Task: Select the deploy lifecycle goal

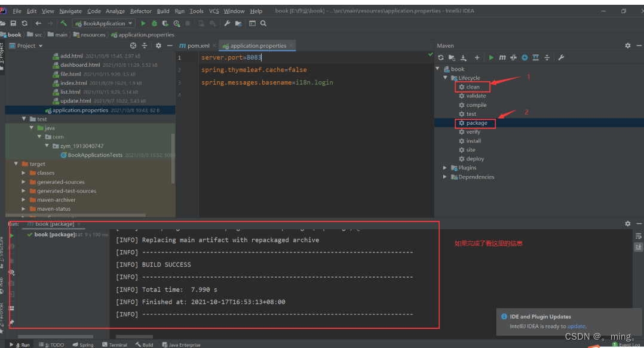Action: [475, 159]
